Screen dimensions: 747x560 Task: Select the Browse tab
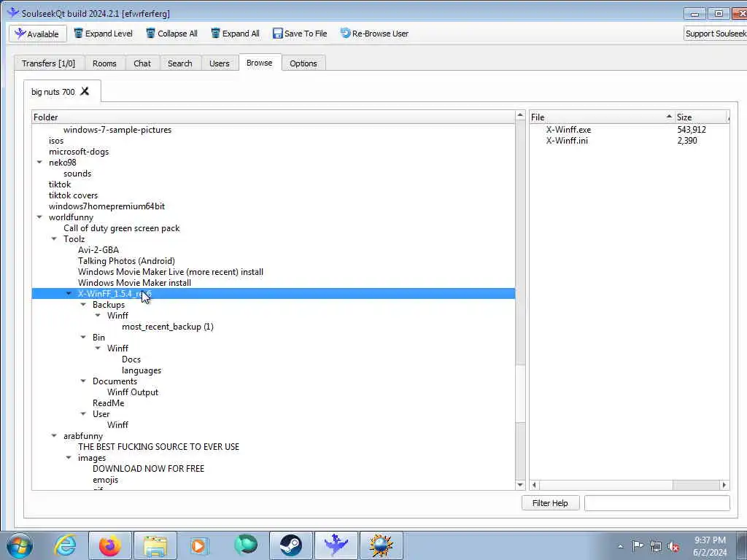(260, 63)
